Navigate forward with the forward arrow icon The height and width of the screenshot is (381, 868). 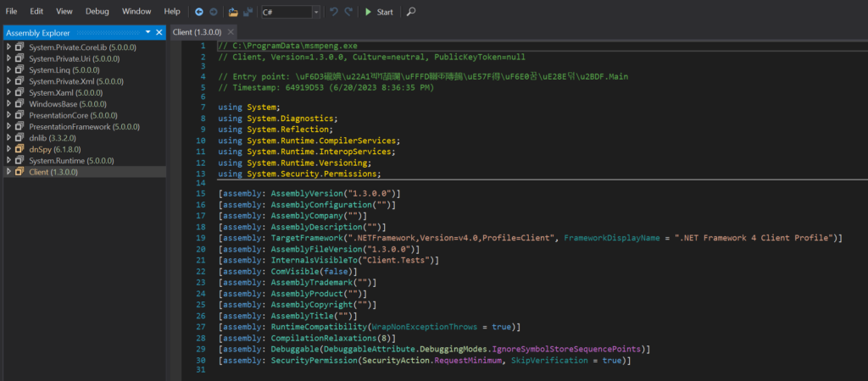click(213, 12)
